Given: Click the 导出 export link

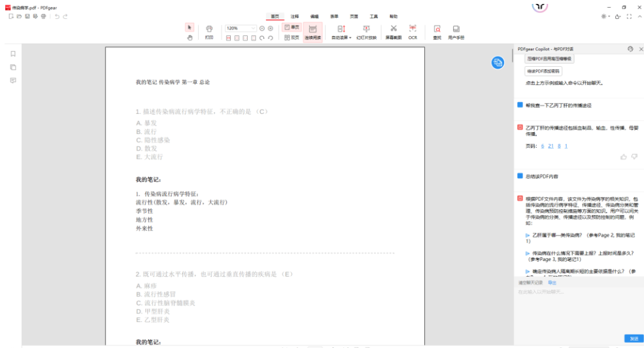Looking at the screenshot, I should tap(552, 283).
